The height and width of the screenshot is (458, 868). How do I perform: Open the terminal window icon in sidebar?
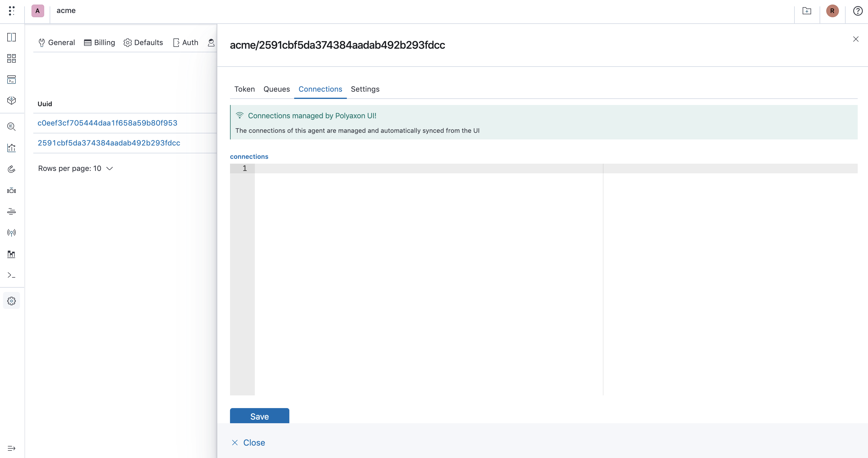click(x=12, y=80)
